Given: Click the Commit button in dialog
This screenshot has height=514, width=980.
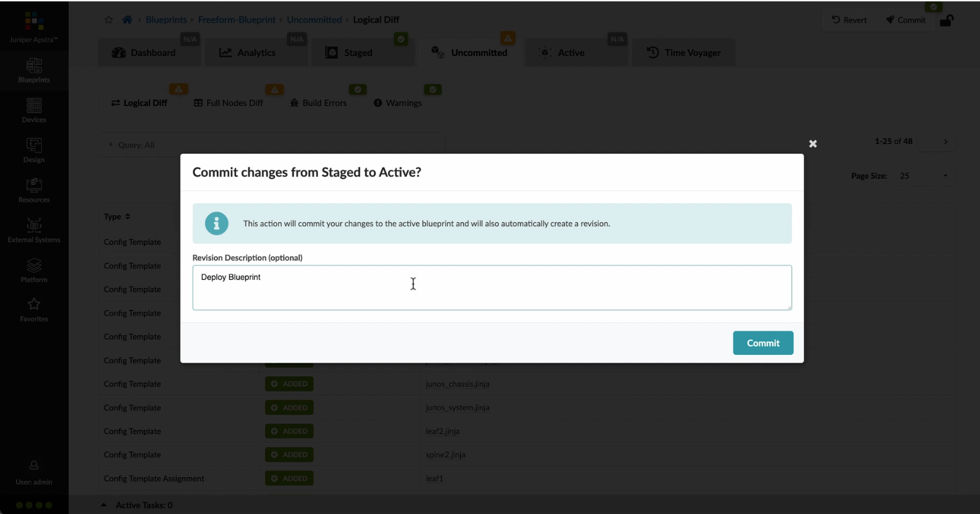Looking at the screenshot, I should (763, 343).
